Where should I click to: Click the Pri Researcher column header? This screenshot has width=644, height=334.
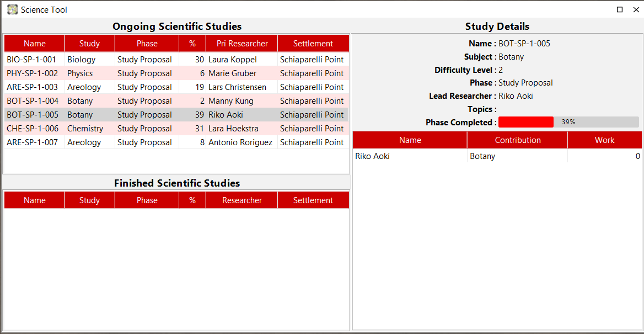[x=242, y=44]
